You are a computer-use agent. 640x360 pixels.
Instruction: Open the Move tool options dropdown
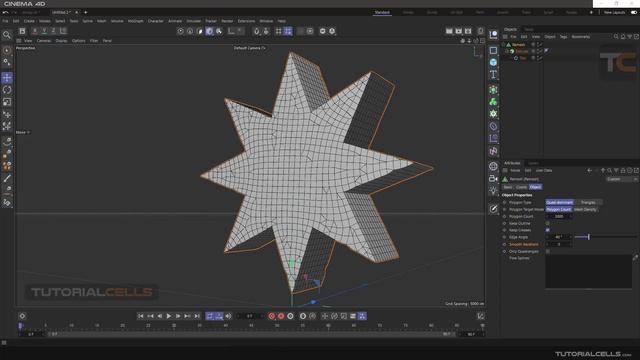(x=23, y=132)
